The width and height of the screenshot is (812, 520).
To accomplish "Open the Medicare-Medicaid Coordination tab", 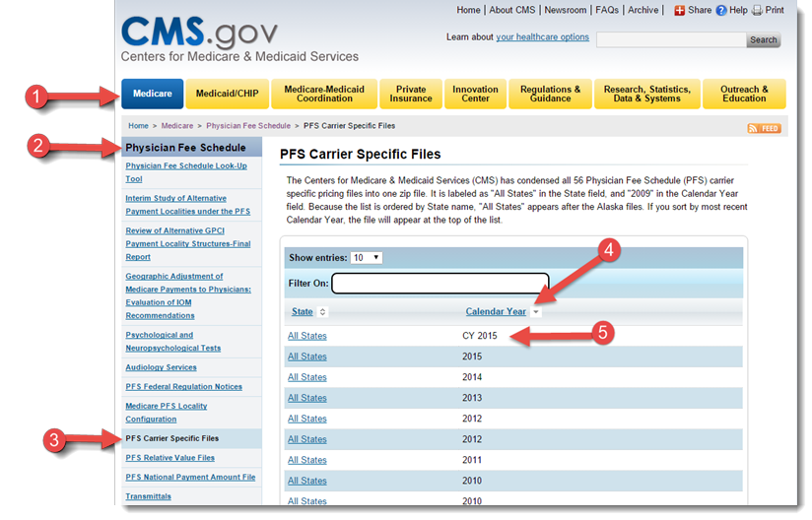I will point(324,94).
